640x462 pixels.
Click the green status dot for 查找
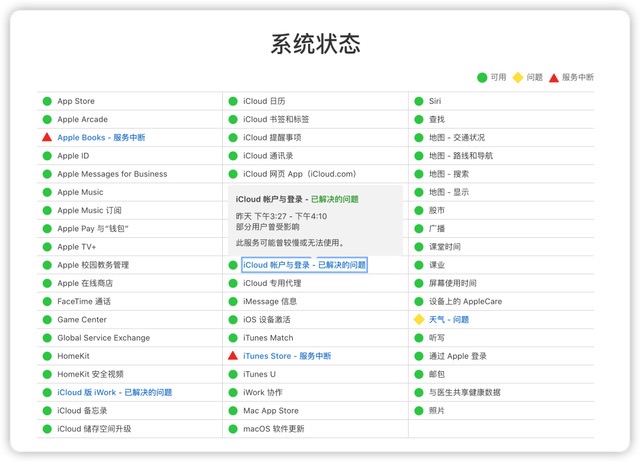point(419,120)
